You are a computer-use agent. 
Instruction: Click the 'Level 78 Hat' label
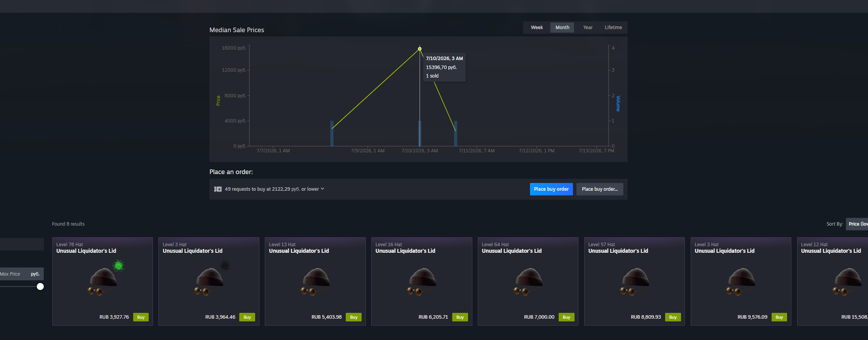click(x=70, y=245)
